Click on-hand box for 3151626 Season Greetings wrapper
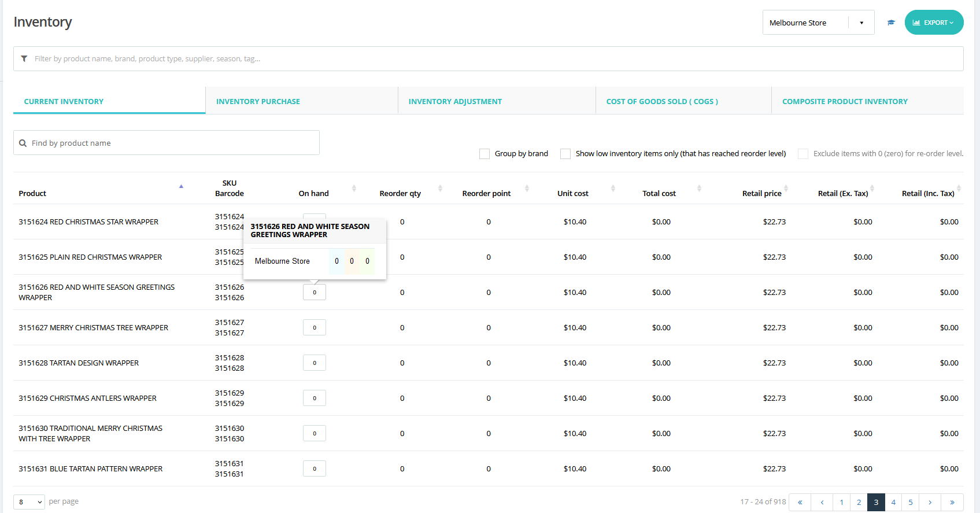 (x=315, y=292)
